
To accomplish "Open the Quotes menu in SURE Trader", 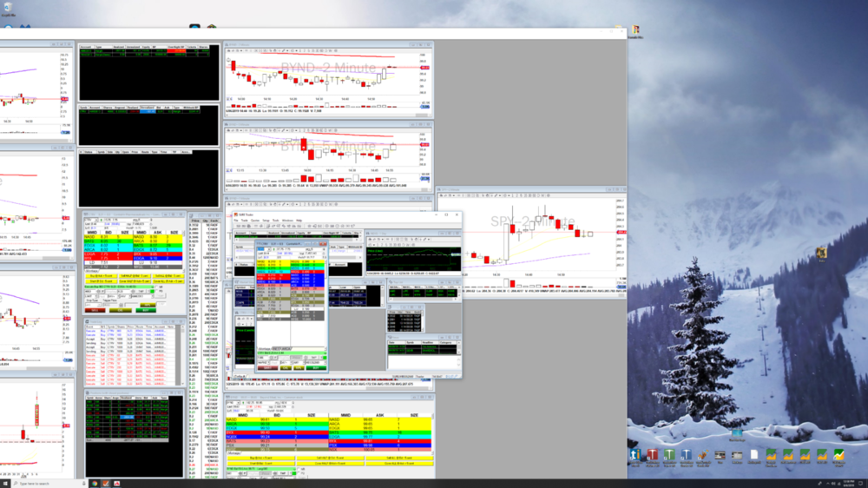I will (256, 221).
